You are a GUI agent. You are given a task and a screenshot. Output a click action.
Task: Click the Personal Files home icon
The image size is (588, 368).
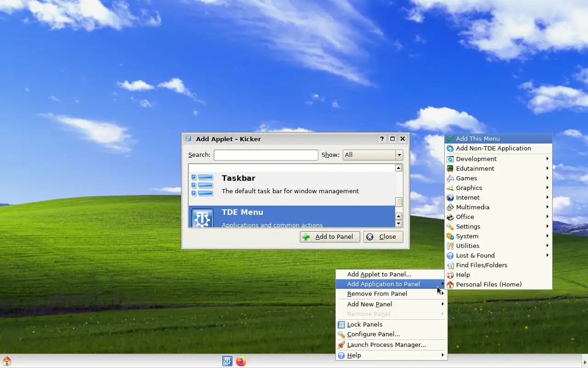pyautogui.click(x=450, y=285)
